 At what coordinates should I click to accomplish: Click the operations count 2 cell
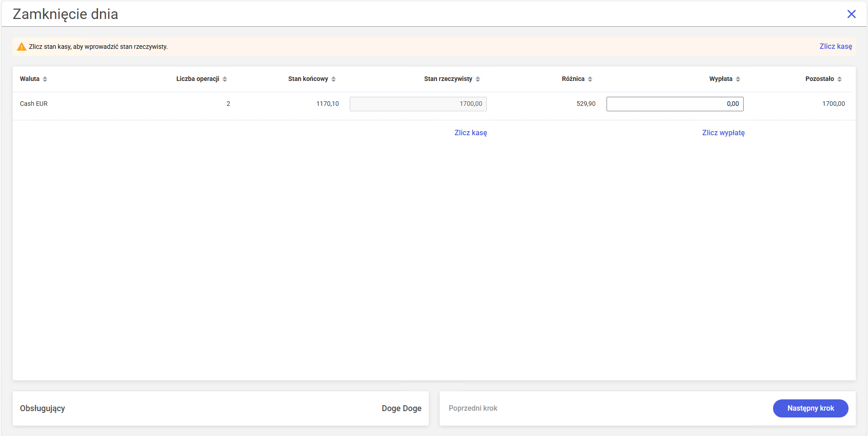point(228,104)
